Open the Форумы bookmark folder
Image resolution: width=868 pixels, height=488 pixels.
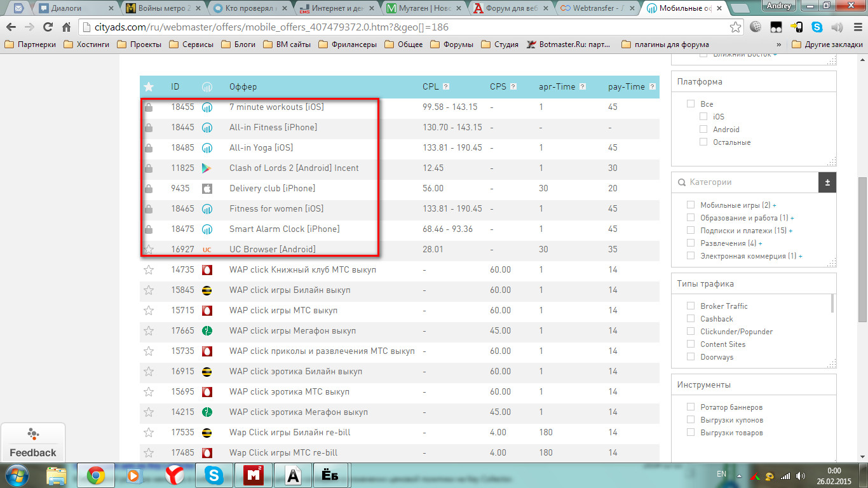452,44
